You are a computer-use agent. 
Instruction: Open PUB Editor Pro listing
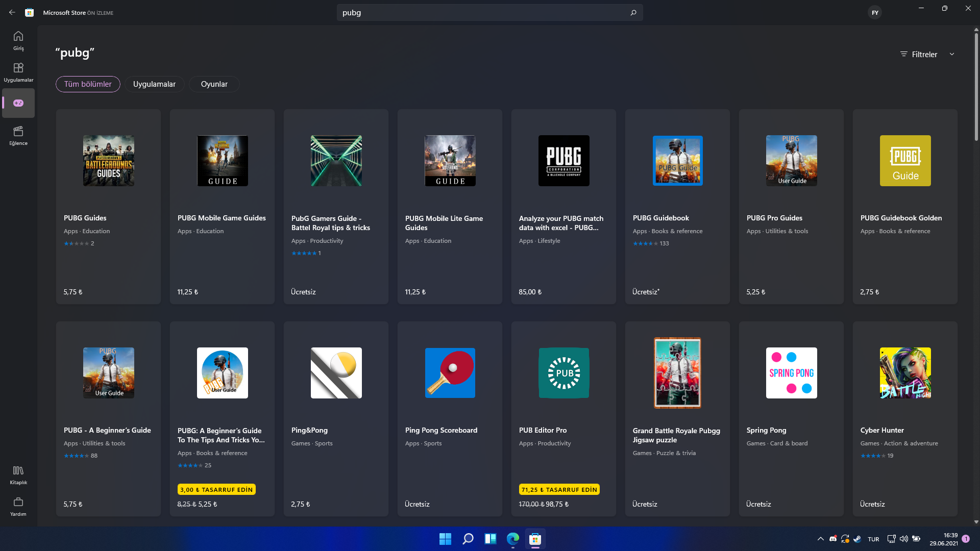pos(563,418)
